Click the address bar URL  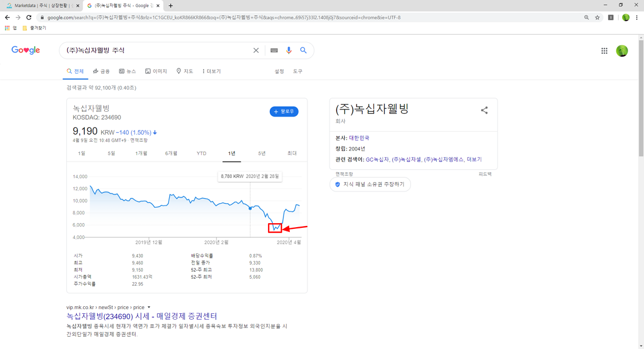coord(224,18)
